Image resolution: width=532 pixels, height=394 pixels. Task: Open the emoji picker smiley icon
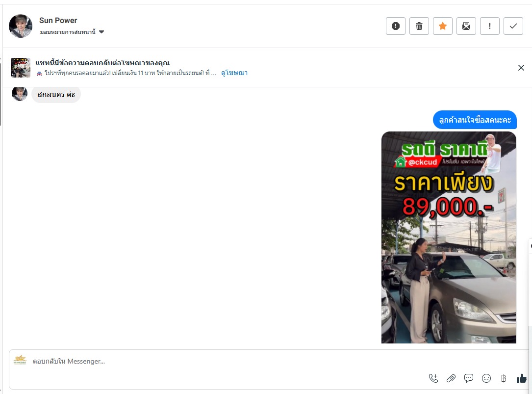coord(486,378)
